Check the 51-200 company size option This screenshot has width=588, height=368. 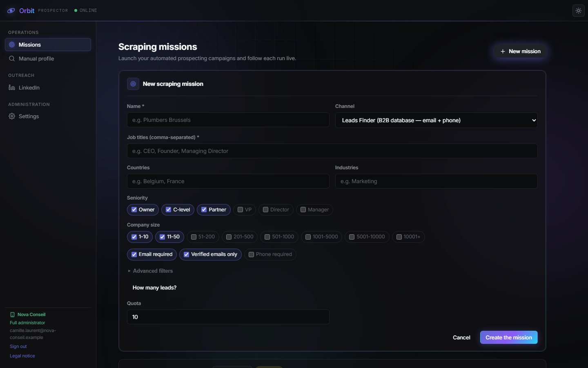coord(194,237)
